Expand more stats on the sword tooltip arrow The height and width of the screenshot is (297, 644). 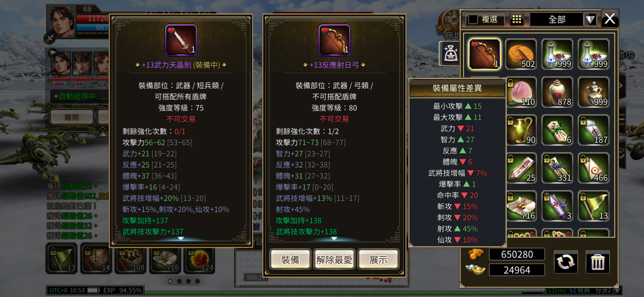click(181, 239)
